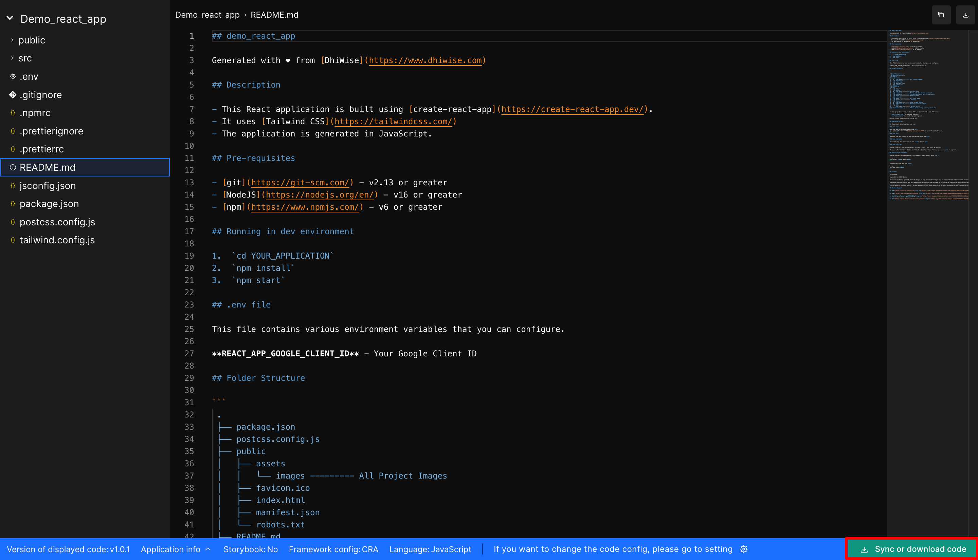Click the braces icon beside package.json

pos(13,203)
